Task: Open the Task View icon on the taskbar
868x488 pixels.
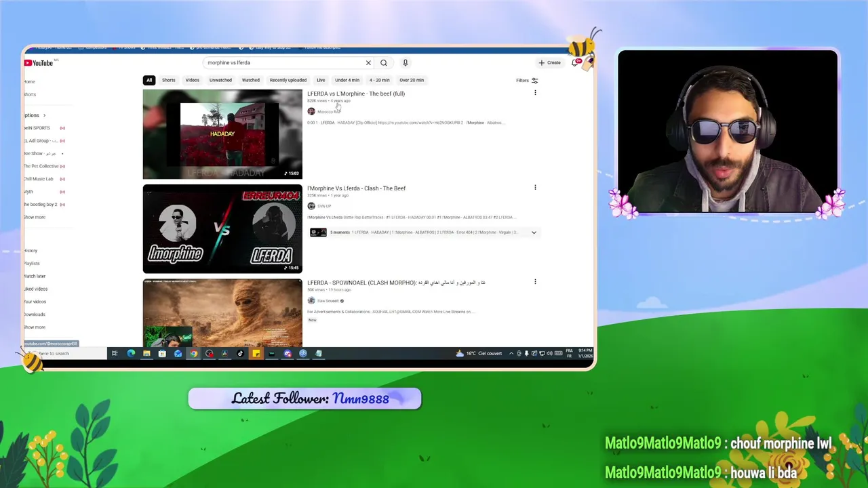Action: 115,353
